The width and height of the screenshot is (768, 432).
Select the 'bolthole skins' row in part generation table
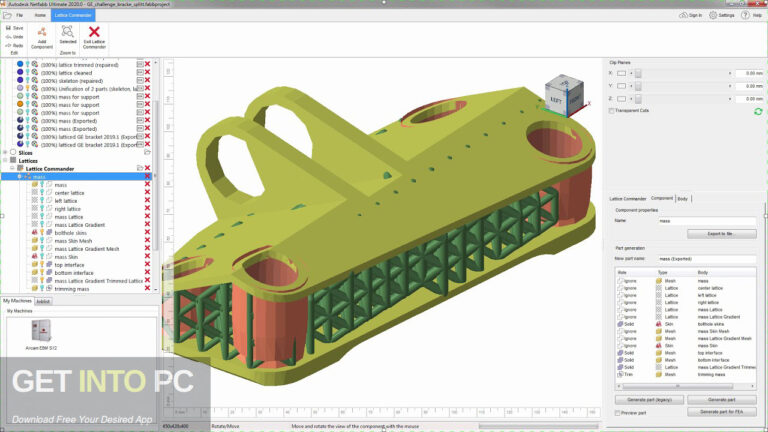[686, 324]
